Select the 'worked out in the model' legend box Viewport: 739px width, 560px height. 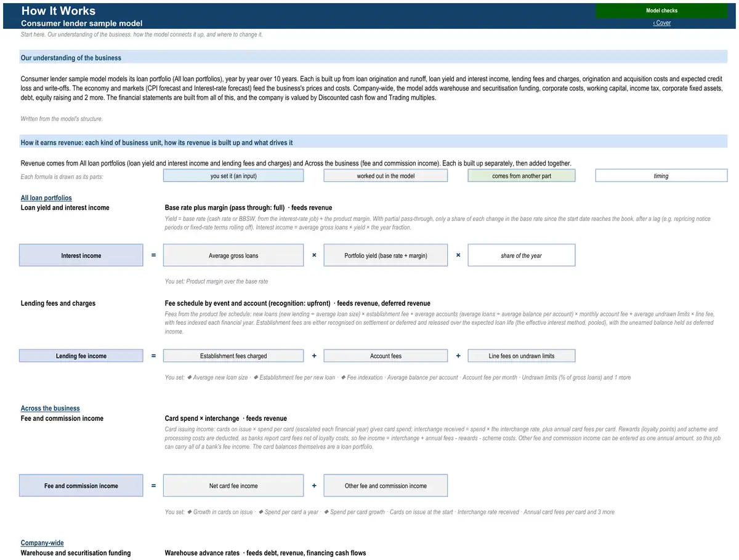click(x=386, y=176)
